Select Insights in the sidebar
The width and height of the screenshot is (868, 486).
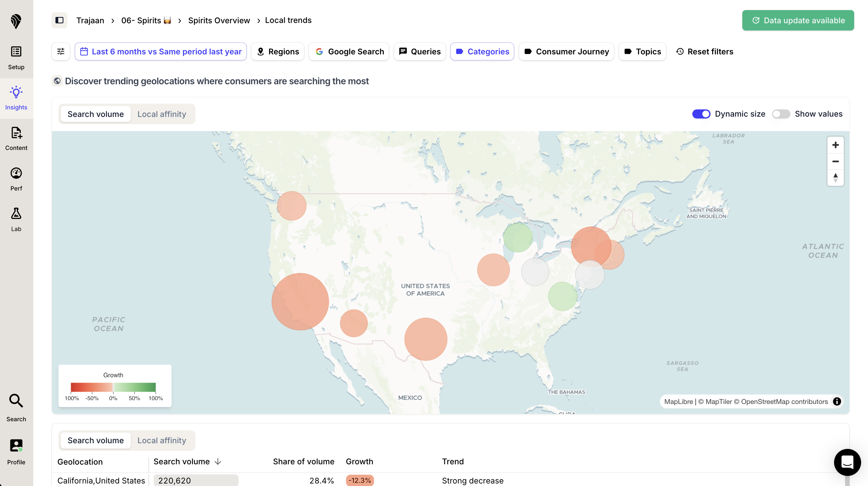16,98
